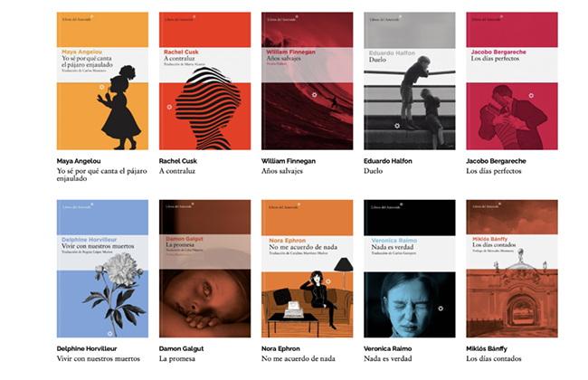Open the Años salvajes wave cover
588x380 pixels.
308,81
